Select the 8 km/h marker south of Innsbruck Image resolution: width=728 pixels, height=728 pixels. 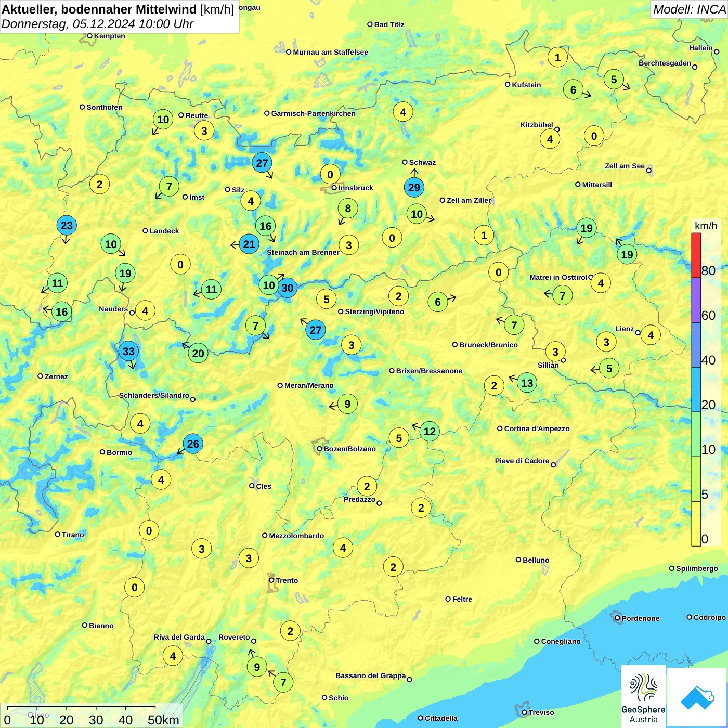point(348,209)
